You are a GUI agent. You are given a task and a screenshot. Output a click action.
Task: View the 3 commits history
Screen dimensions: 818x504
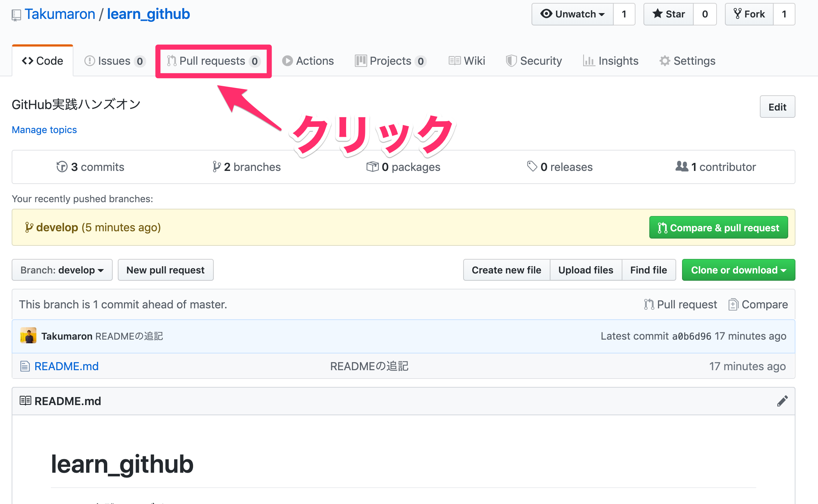coord(91,167)
